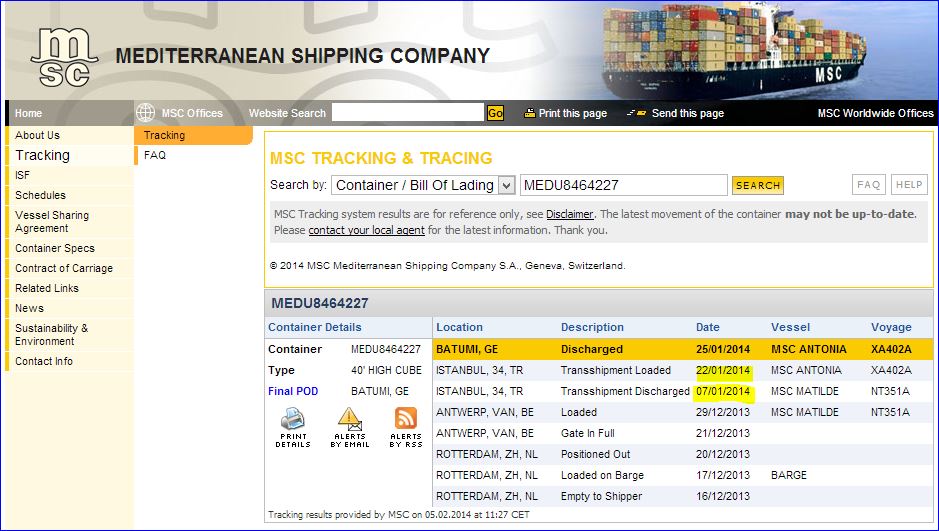This screenshot has height=531, width=939.
Task: Click voyage XA402A in Discharged row
Action: tap(891, 350)
